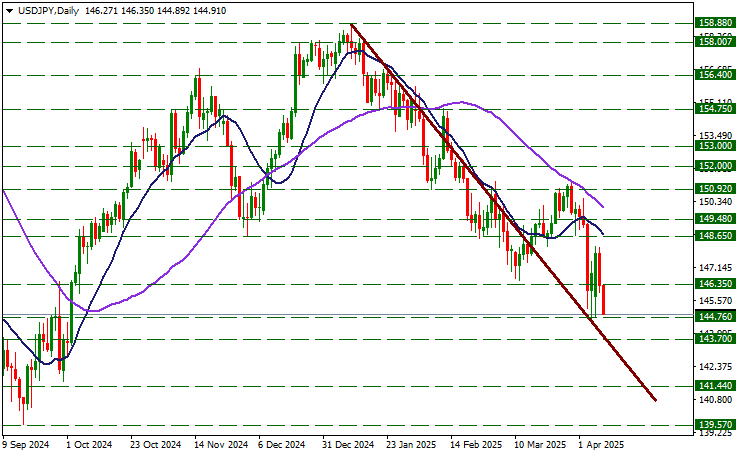
Task: Open the chart menu triangle beside USDJPY
Action: pyautogui.click(x=9, y=11)
